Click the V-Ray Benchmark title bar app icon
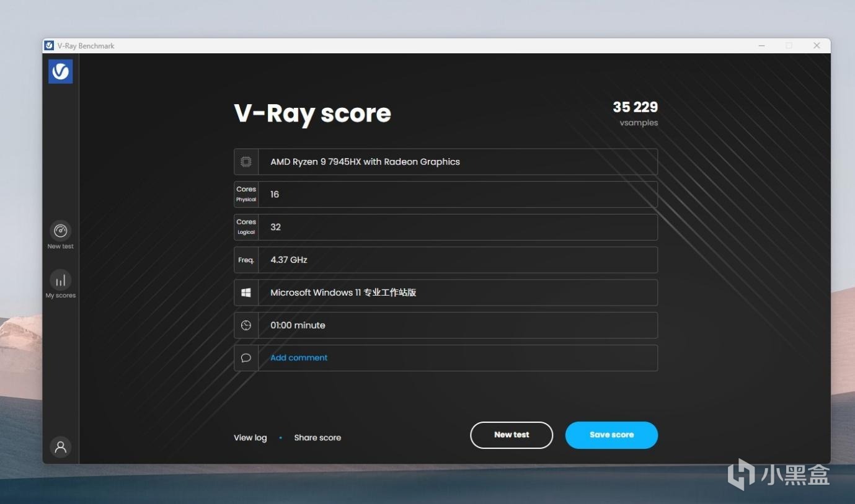This screenshot has width=855, height=504. 49,45
